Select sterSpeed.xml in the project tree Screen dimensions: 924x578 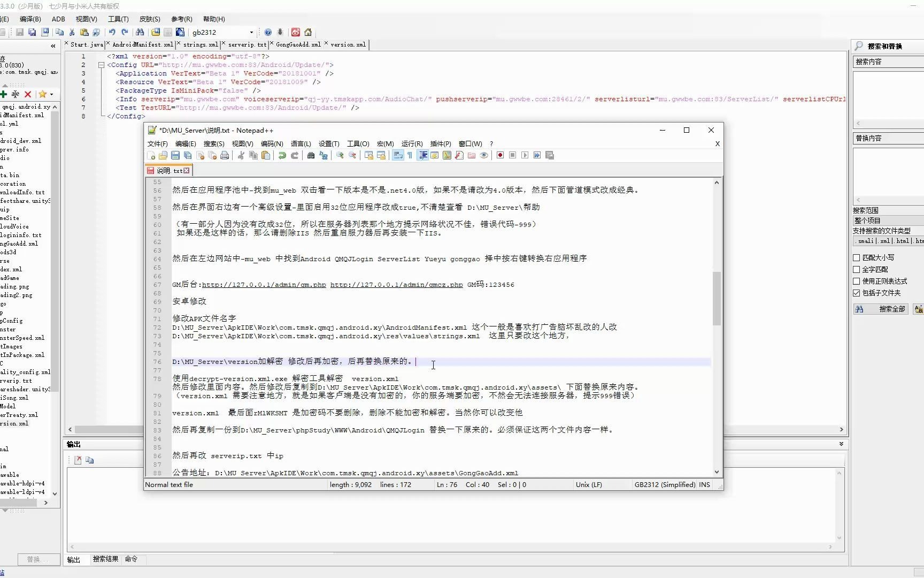22,338
